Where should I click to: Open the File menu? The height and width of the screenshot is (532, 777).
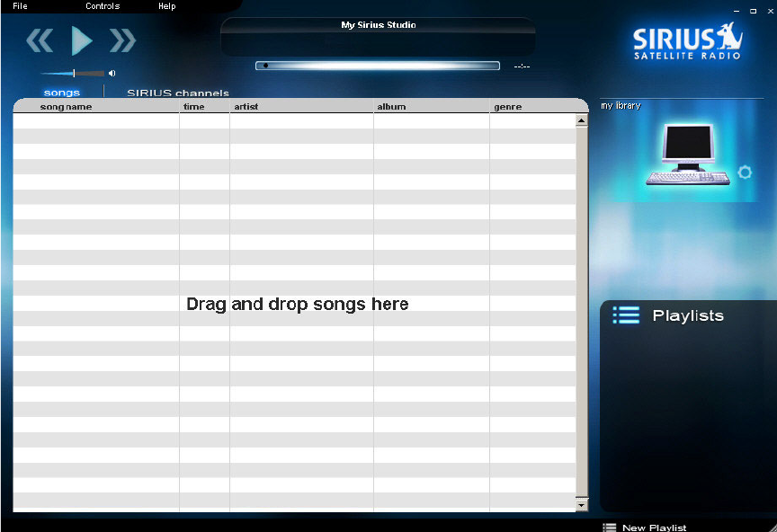click(x=20, y=6)
